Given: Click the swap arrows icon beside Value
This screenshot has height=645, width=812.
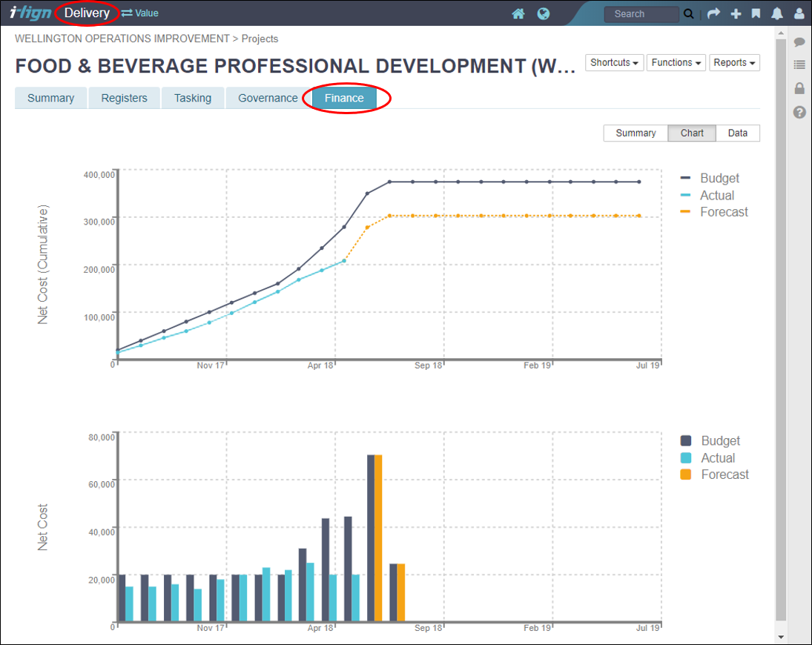Looking at the screenshot, I should (x=127, y=13).
